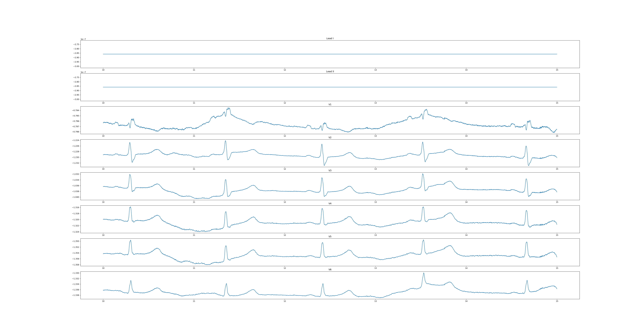Screen dimensions: 644x336
Task: Click the −1.324 y-tick on V4 axis
Action: [x=76, y=232]
